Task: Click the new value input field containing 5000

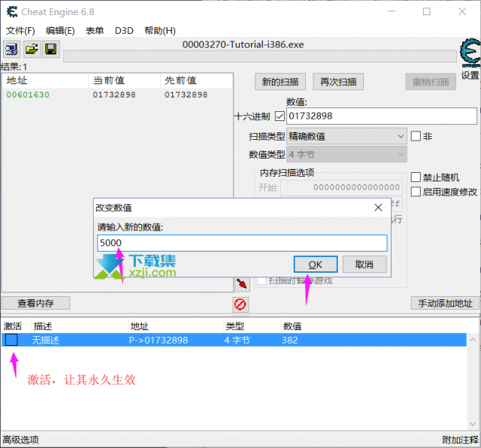Action: [x=242, y=243]
